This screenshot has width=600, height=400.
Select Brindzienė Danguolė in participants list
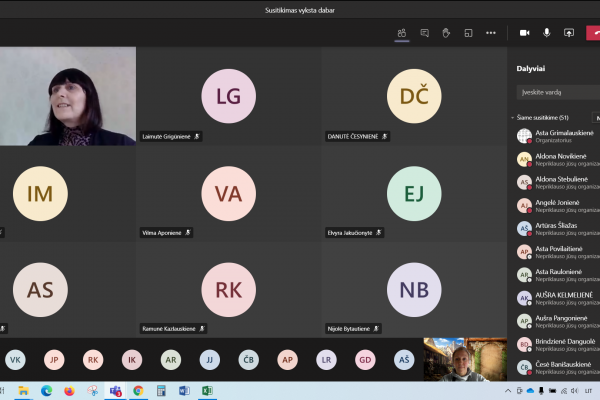click(558, 344)
